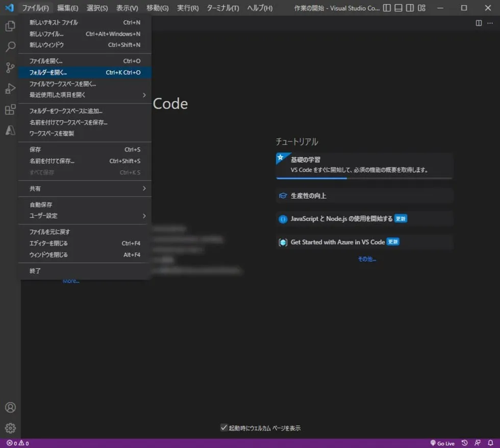The width and height of the screenshot is (500, 448).
Task: Select 新しいテキスト ファイル menu entry
Action: (85, 22)
